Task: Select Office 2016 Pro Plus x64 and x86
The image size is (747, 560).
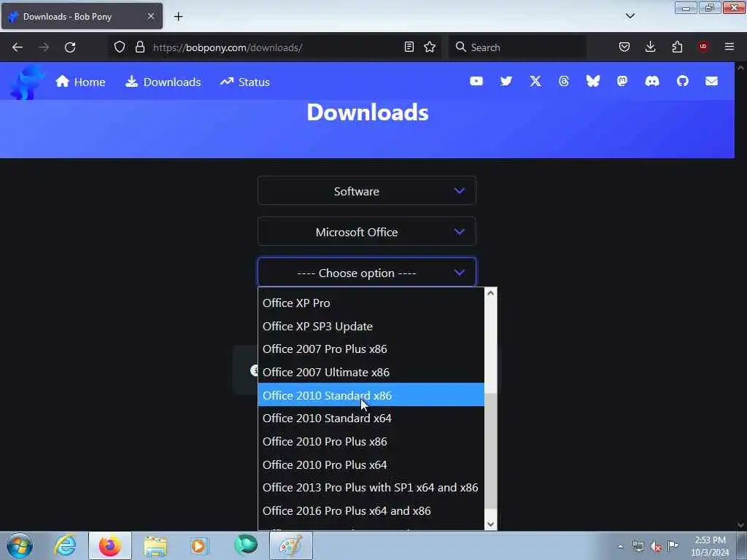Action: click(x=371, y=511)
